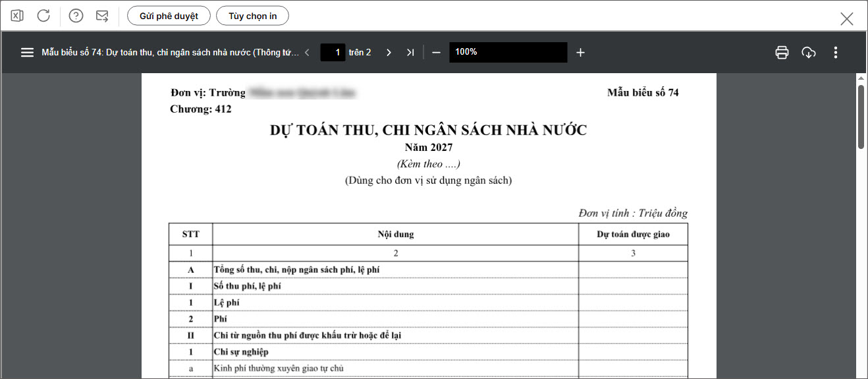
Task: Zoom out with the minus button
Action: coord(436,52)
